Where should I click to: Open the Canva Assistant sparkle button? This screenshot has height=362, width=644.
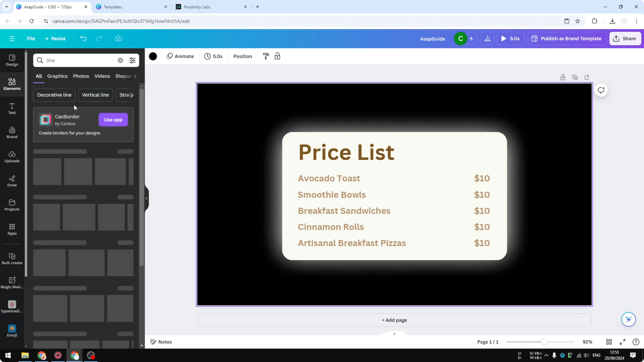(x=628, y=319)
